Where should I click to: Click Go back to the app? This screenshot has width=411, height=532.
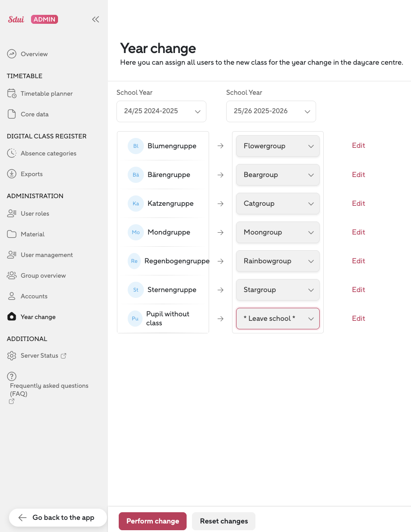[58, 518]
